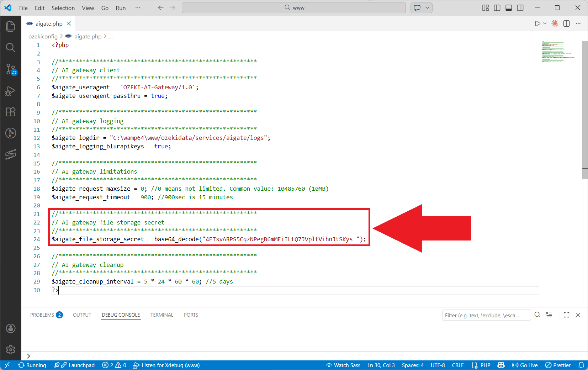Open the Accounts menu icon
Screen dimensions: 588x370
[x=11, y=328]
